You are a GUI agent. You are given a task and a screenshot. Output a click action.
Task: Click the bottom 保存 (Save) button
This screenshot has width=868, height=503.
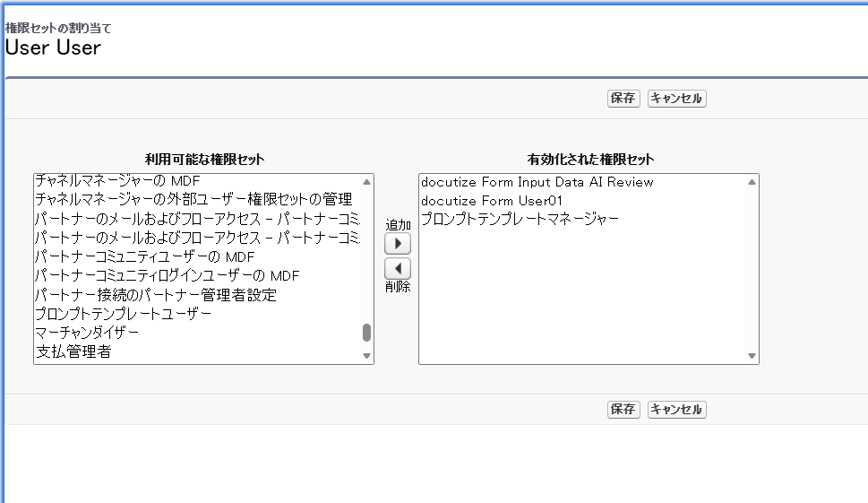tap(623, 410)
